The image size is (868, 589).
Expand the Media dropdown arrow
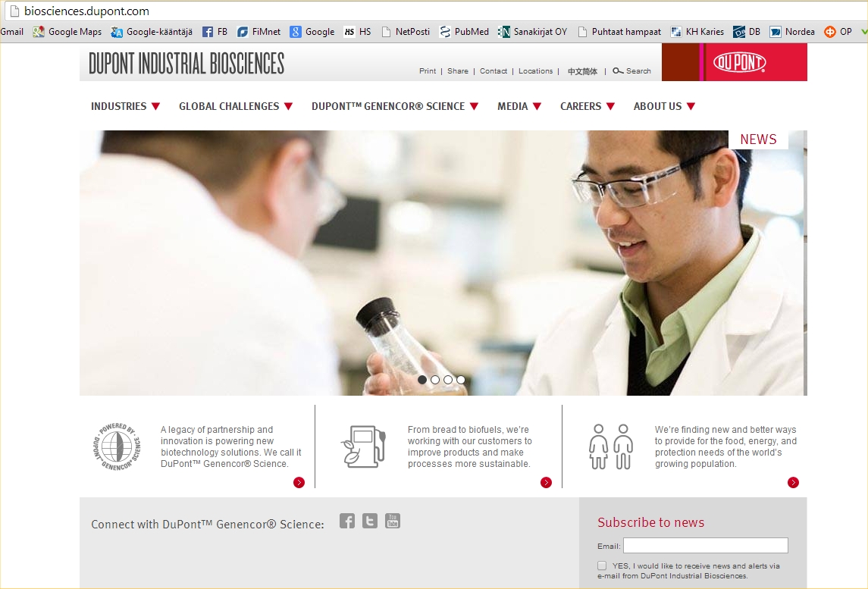click(537, 106)
